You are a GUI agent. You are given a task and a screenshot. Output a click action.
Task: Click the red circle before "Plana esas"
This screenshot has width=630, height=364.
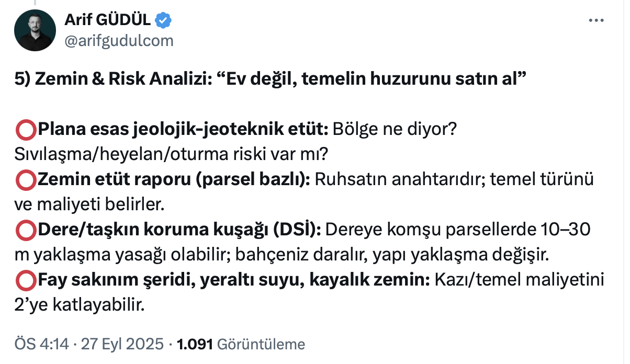(25, 129)
